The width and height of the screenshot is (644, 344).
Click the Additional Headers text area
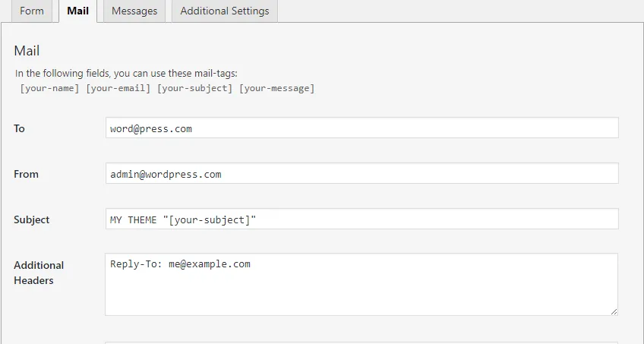[x=361, y=284]
